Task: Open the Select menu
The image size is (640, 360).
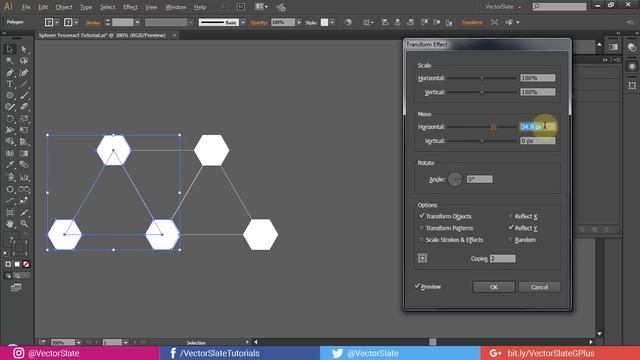Action: pyautogui.click(x=107, y=7)
